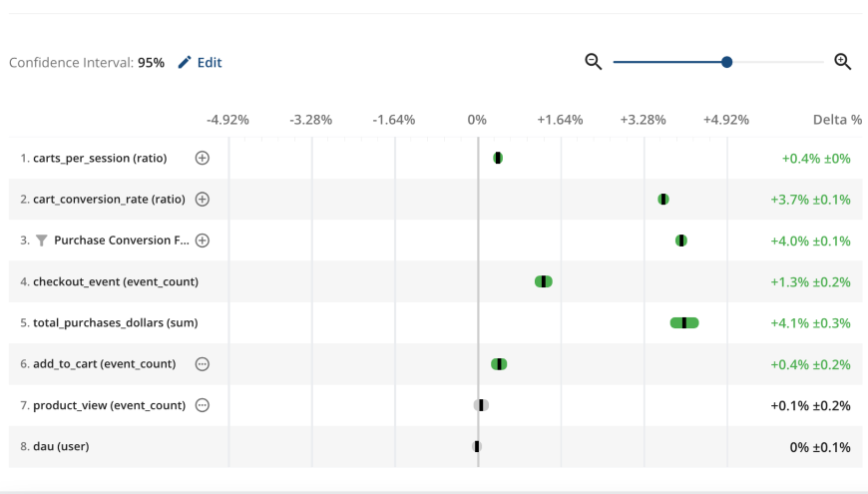
Task: Open product_view row more-options icon
Action: (x=202, y=405)
